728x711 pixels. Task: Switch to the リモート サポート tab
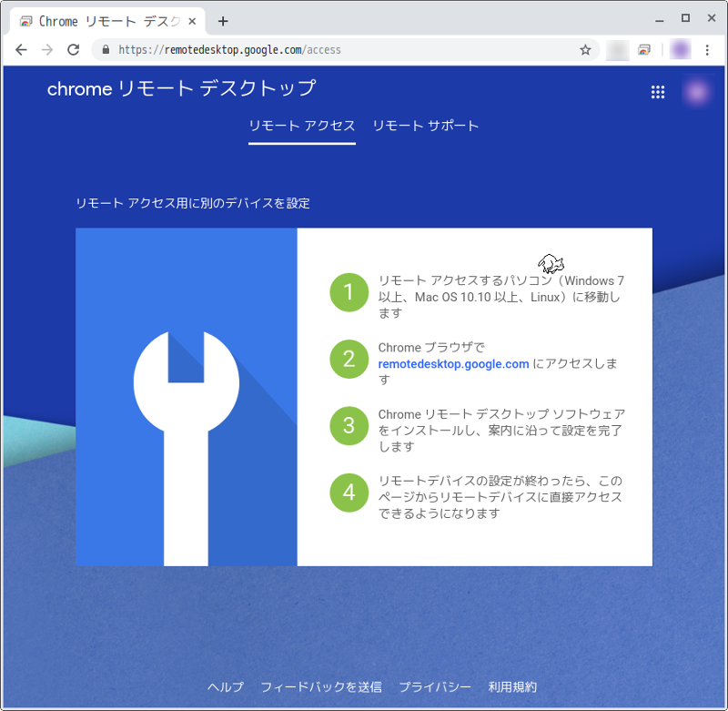(426, 126)
